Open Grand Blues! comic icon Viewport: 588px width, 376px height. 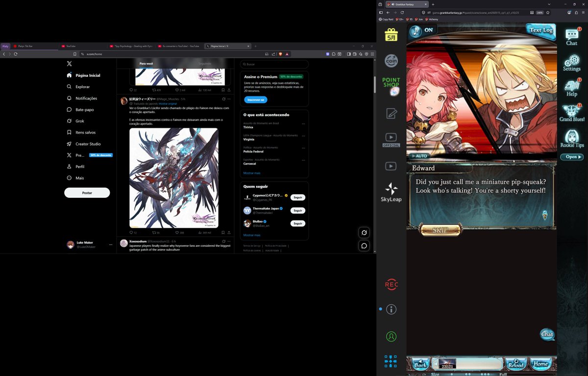pos(572,113)
